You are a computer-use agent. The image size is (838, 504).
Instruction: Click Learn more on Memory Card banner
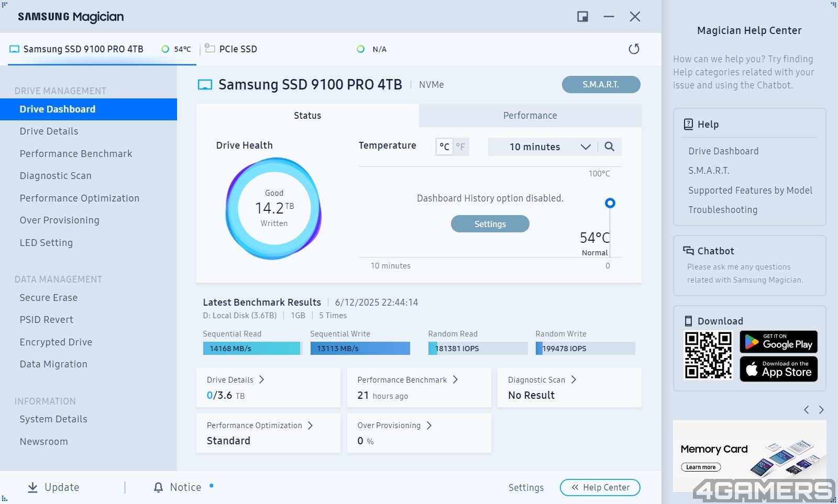701,467
